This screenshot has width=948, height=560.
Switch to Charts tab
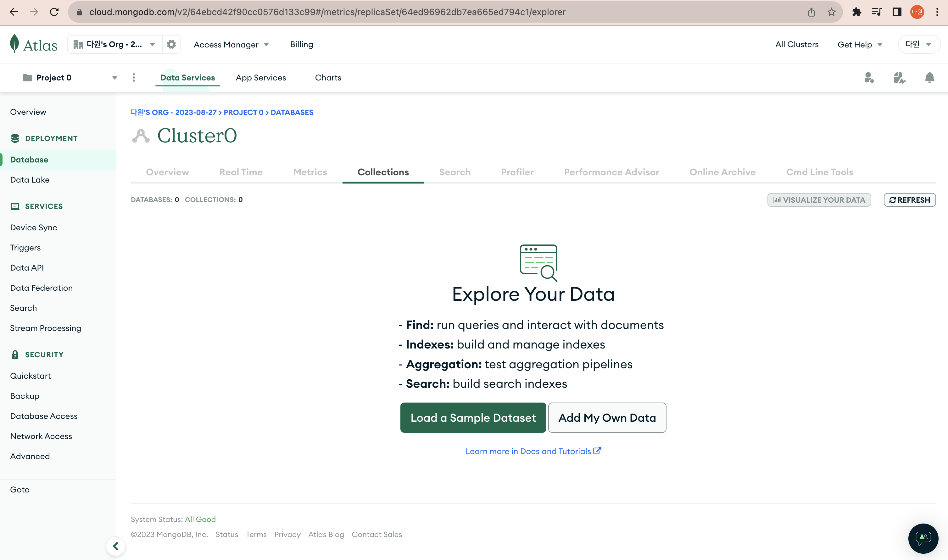[x=328, y=78]
